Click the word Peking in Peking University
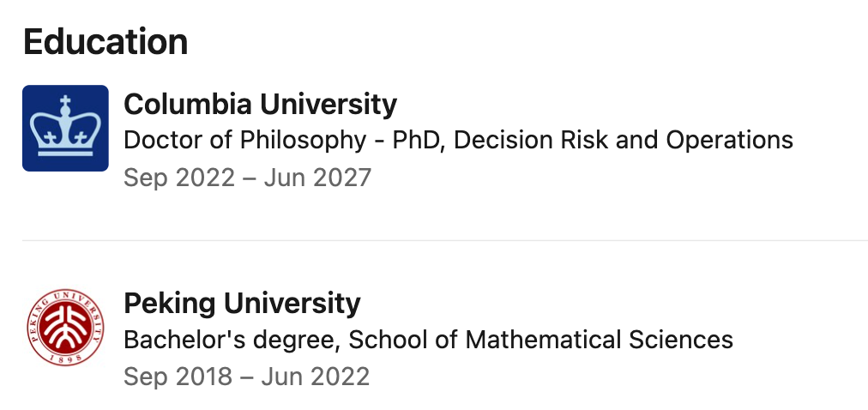The width and height of the screenshot is (868, 410). click(x=169, y=304)
